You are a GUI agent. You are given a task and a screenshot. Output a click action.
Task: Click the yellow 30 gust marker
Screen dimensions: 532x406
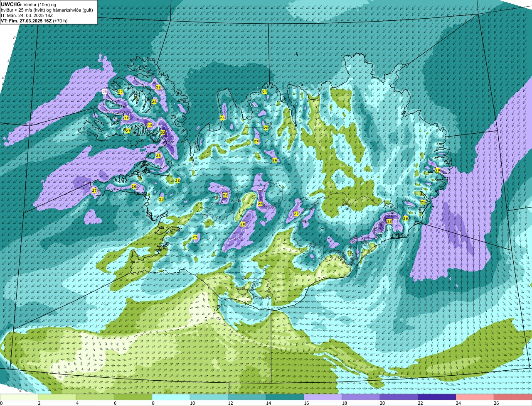pos(150,125)
